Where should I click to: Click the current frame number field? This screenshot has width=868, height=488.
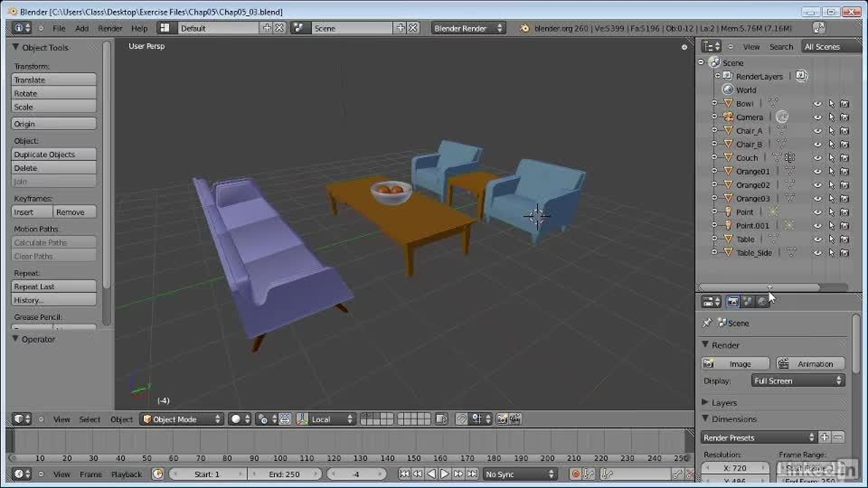click(x=357, y=474)
